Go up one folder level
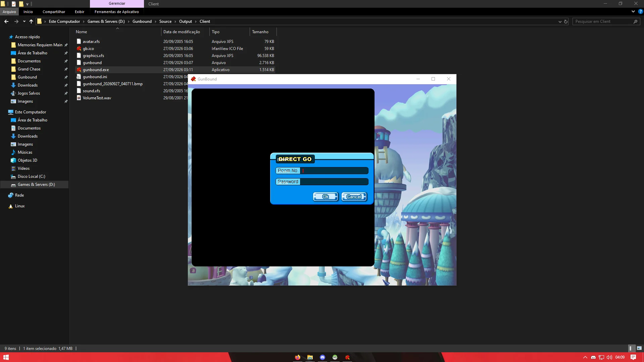The height and width of the screenshot is (362, 644). [31, 21]
